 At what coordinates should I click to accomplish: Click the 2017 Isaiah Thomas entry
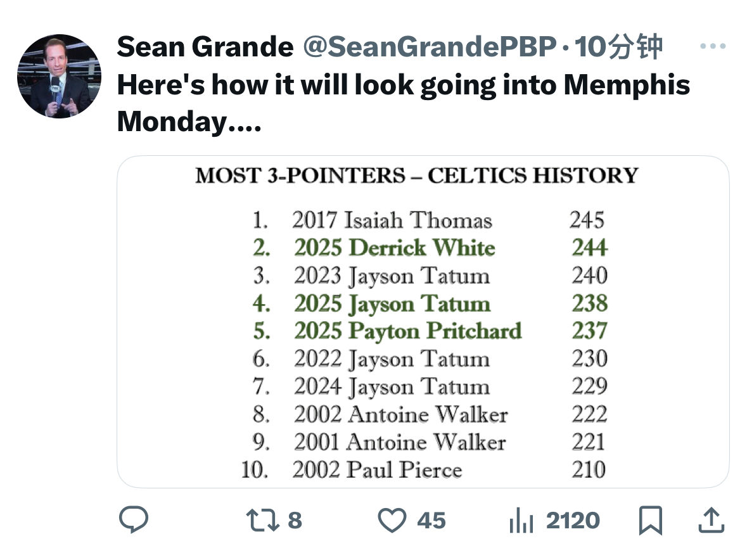coord(392,220)
